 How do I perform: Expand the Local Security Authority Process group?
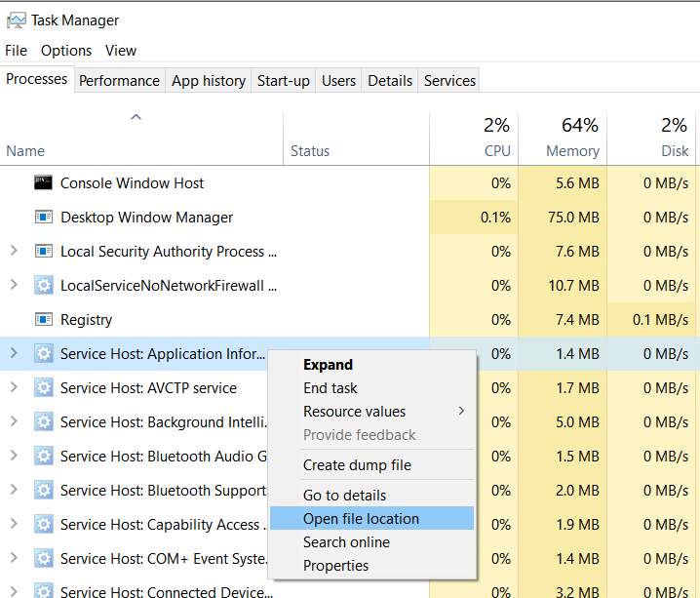tap(14, 252)
